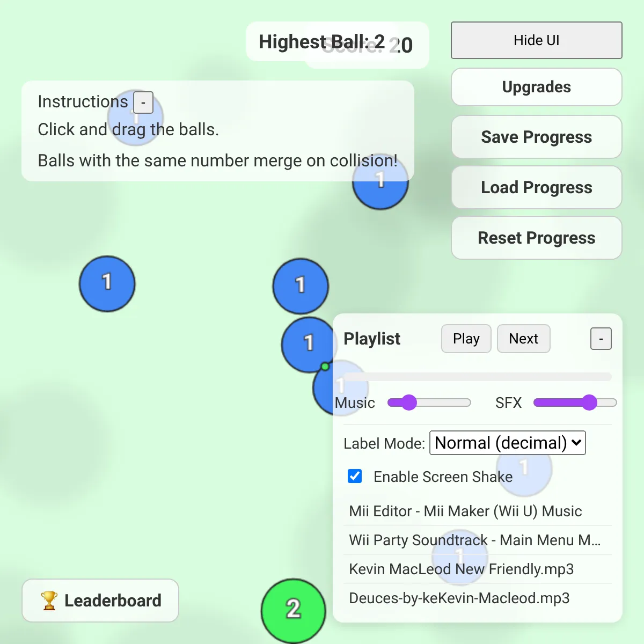Open the Label Mode dropdown
The image size is (644, 644).
(508, 443)
